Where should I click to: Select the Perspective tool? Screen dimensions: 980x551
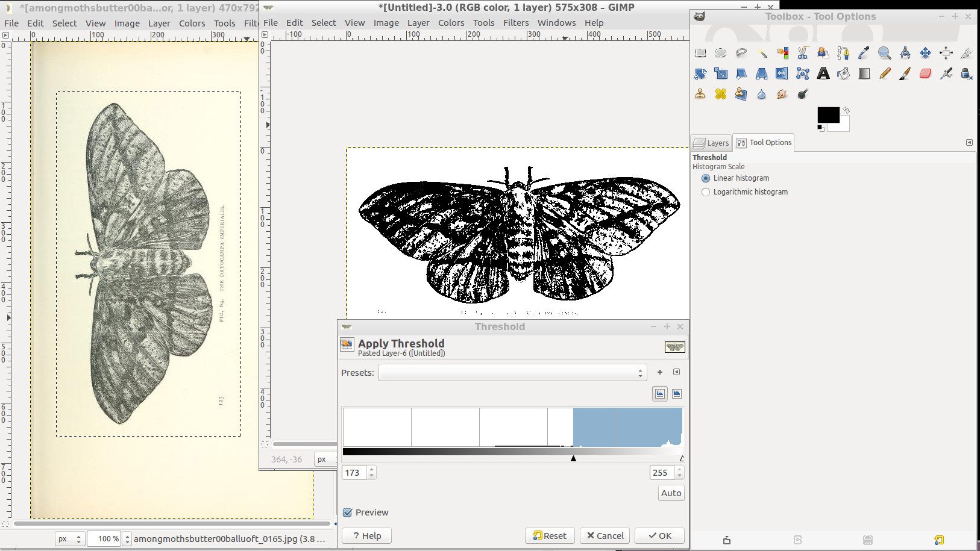[762, 73]
